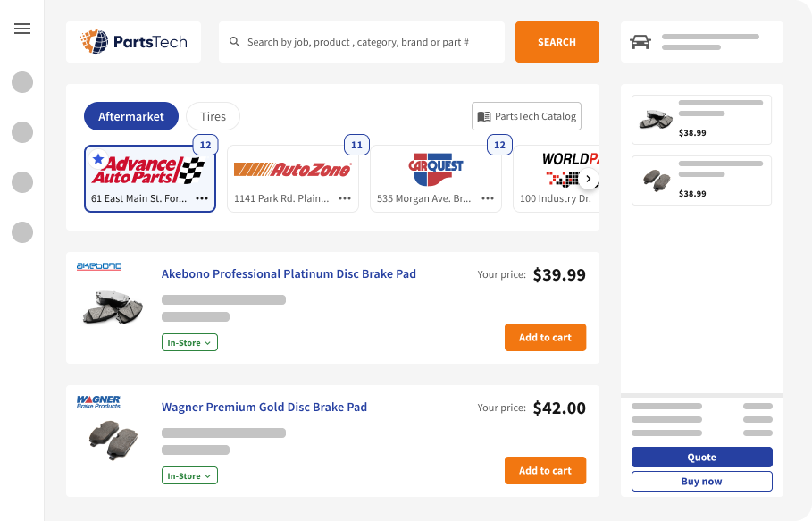The width and height of the screenshot is (812, 521).
Task: Switch to the Tires tab
Action: point(213,116)
